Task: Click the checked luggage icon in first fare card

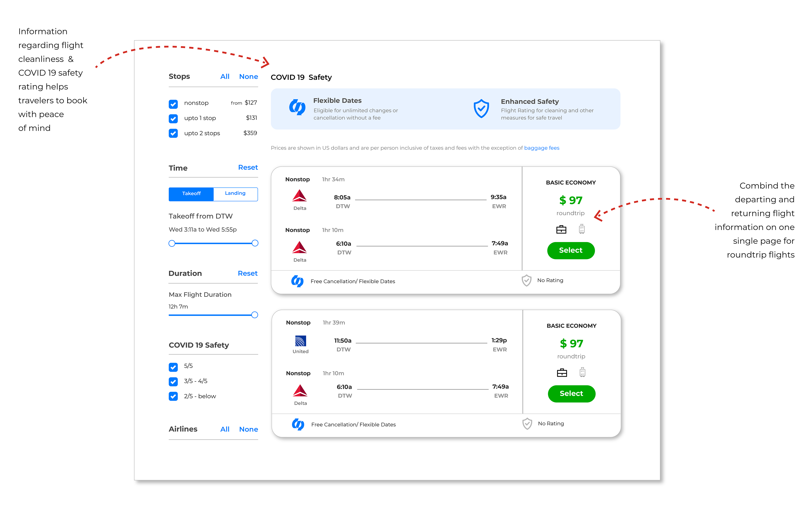Action: pyautogui.click(x=582, y=229)
